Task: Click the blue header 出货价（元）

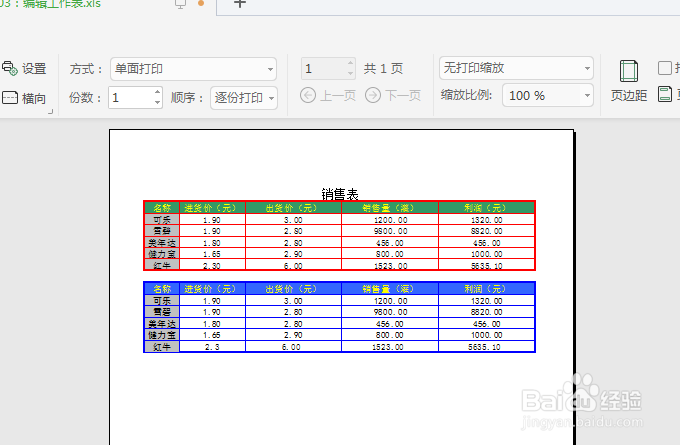Action: tap(294, 289)
